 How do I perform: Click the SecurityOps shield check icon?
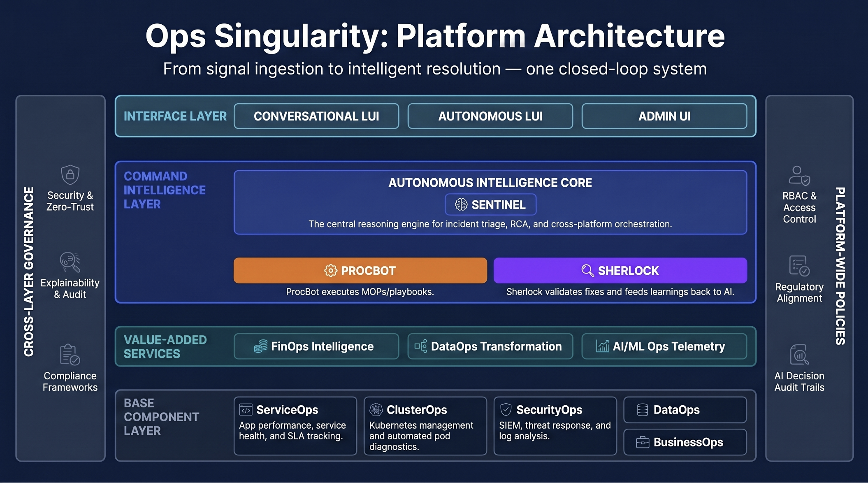(506, 410)
